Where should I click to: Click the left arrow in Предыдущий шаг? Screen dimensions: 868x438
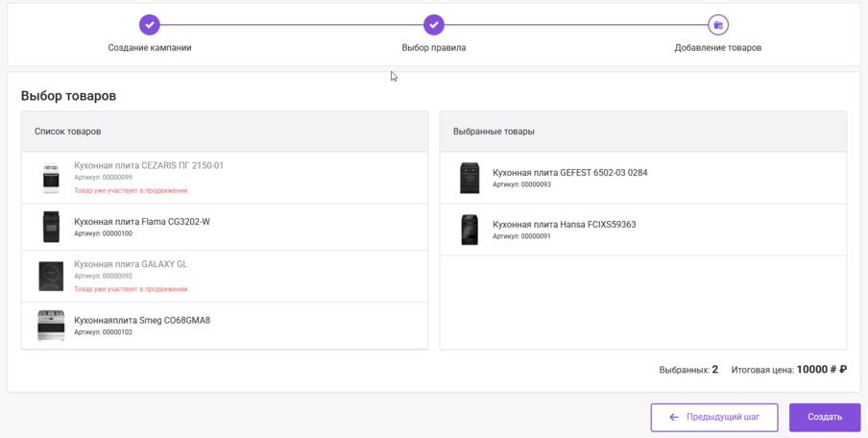pos(674,418)
